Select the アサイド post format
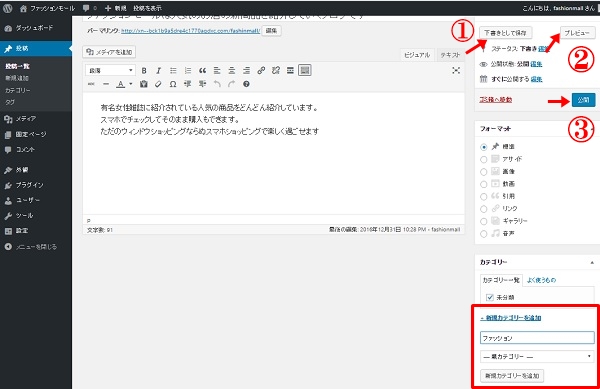Image resolution: width=600 pixels, height=389 pixels. [x=484, y=159]
